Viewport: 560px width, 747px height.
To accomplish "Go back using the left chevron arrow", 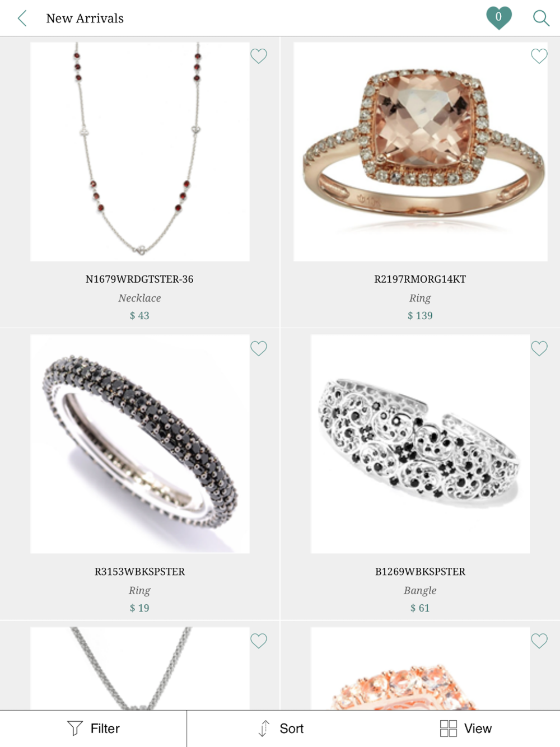I will pos(22,18).
